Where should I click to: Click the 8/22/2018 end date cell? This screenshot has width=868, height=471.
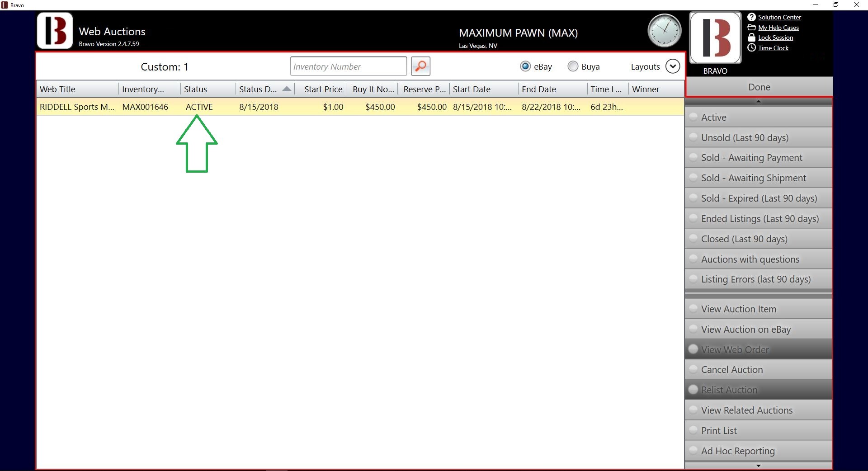click(551, 107)
